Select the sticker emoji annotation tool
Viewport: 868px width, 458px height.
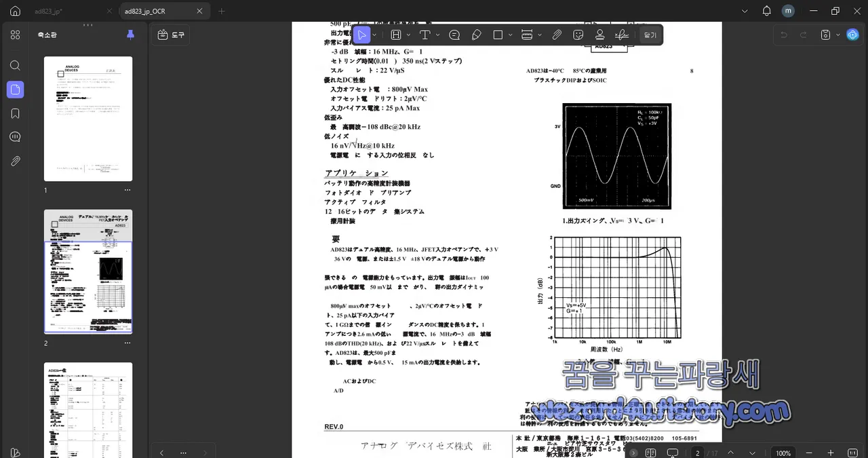pos(577,35)
